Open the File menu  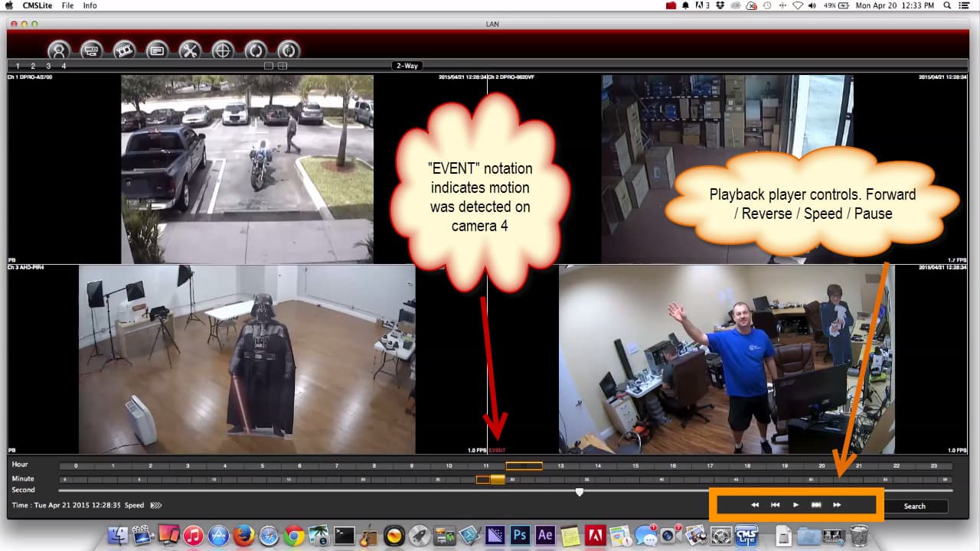coord(67,5)
